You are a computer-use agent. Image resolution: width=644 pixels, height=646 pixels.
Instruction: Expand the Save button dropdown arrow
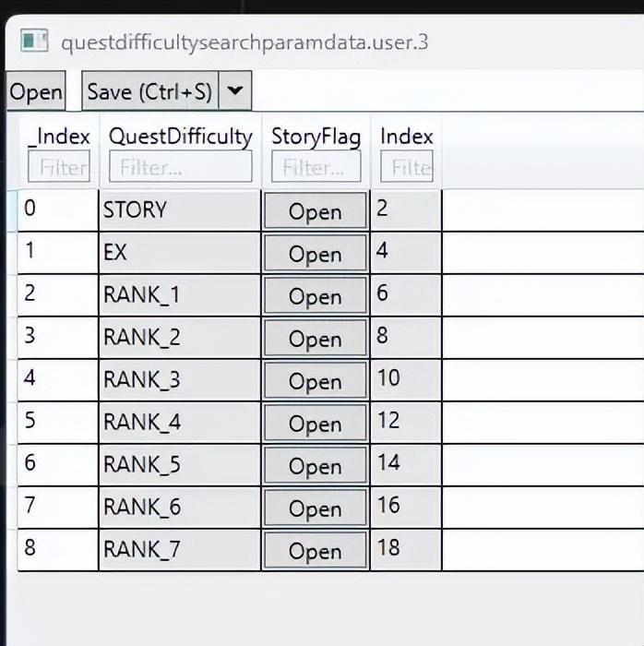click(234, 90)
